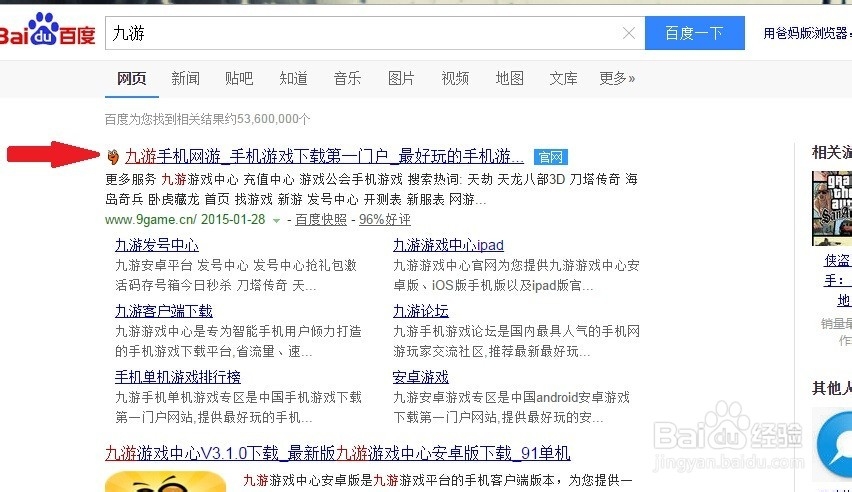Click the 百度一下 search button
The image size is (852, 492).
[x=694, y=33]
